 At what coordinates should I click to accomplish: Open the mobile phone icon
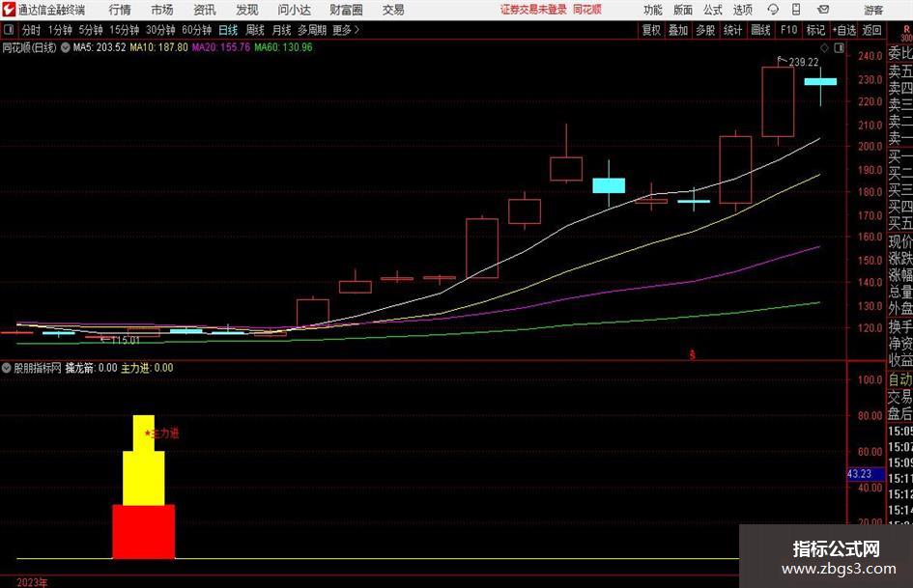coord(796,10)
